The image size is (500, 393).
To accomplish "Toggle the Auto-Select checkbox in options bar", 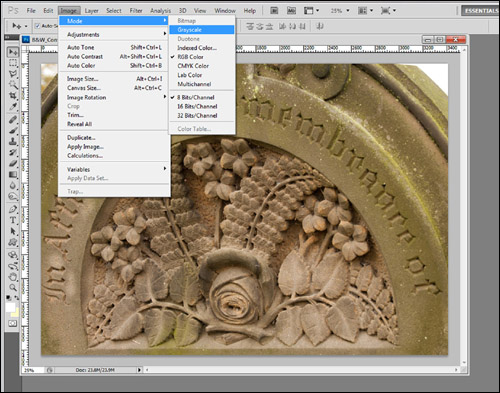I will [x=37, y=26].
